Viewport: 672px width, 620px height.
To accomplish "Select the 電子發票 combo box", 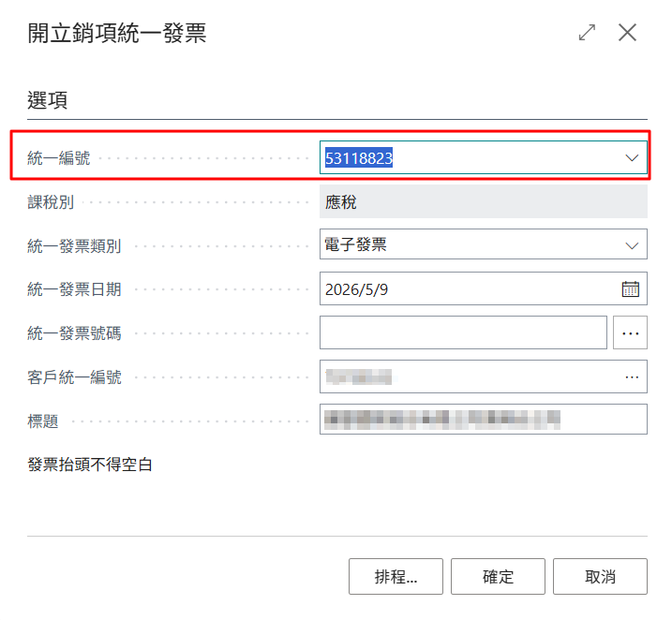I will pos(484,244).
